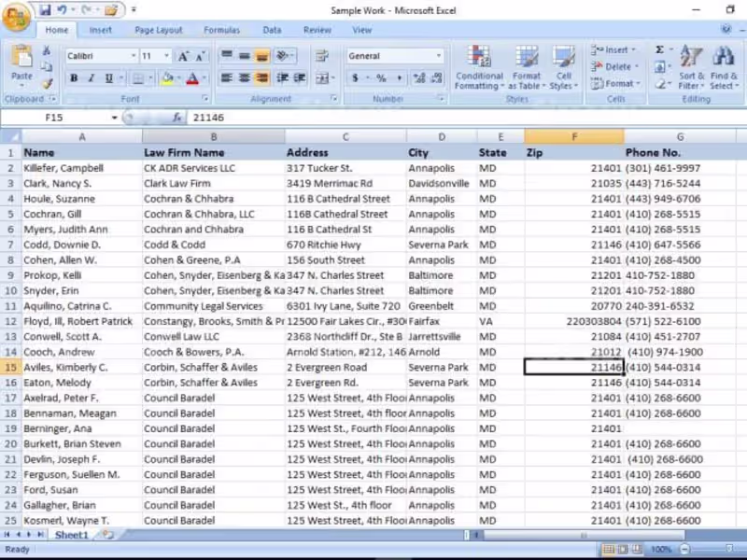Image resolution: width=747 pixels, height=560 pixels.
Task: Expand the Format cells dropdown
Action: (639, 84)
